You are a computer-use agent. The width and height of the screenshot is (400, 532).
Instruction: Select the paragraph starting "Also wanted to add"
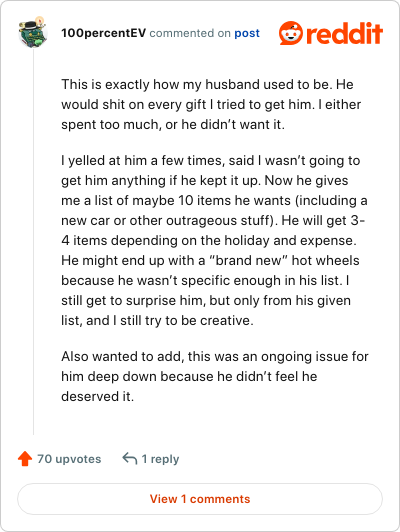[215, 376]
